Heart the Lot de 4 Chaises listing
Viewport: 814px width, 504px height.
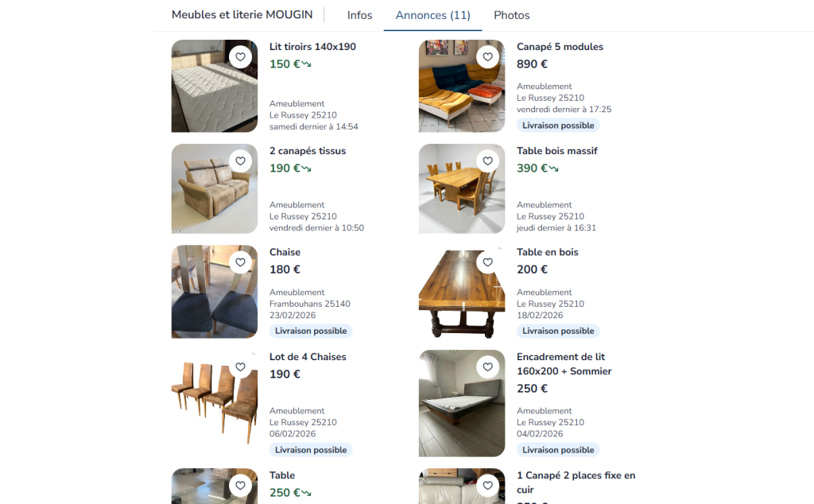(x=240, y=367)
